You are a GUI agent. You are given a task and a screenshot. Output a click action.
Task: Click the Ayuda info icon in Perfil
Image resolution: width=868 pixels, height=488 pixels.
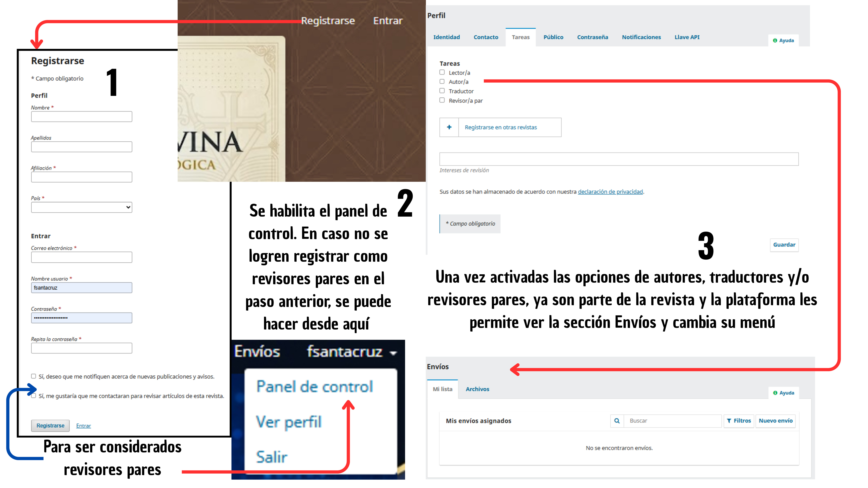775,40
